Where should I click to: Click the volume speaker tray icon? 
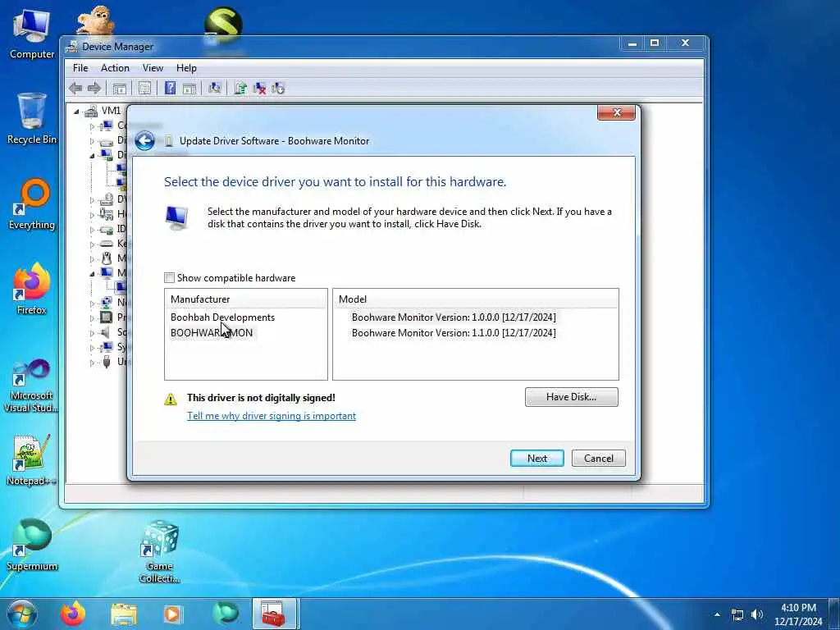(756, 614)
